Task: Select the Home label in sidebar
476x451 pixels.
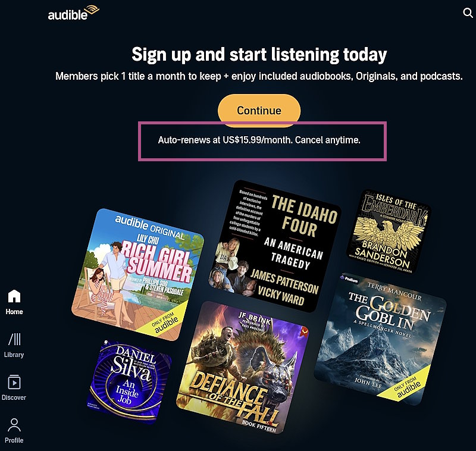Action: click(14, 312)
